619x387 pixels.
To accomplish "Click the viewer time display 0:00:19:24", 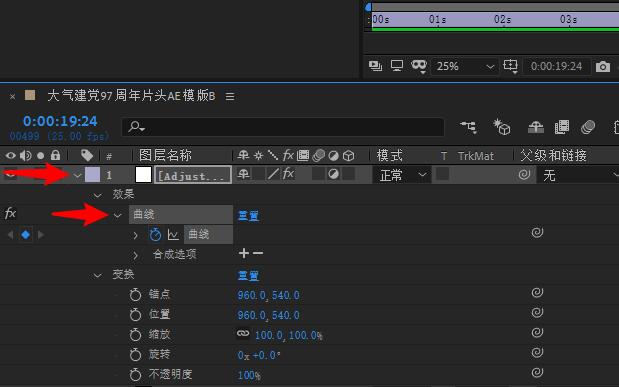I will [x=556, y=66].
